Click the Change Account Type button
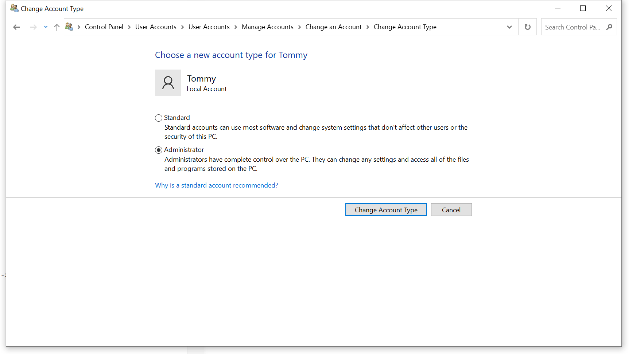 [x=386, y=210]
